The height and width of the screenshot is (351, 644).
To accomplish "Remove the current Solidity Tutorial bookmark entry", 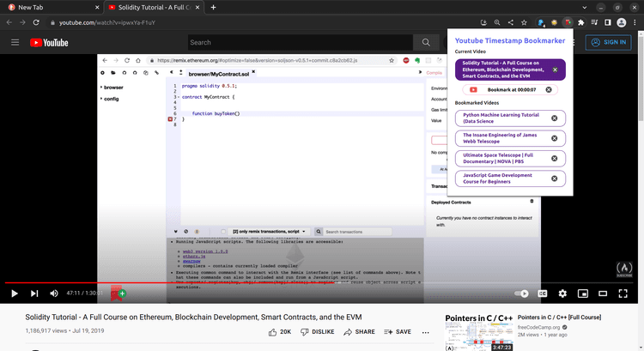I will 555,70.
